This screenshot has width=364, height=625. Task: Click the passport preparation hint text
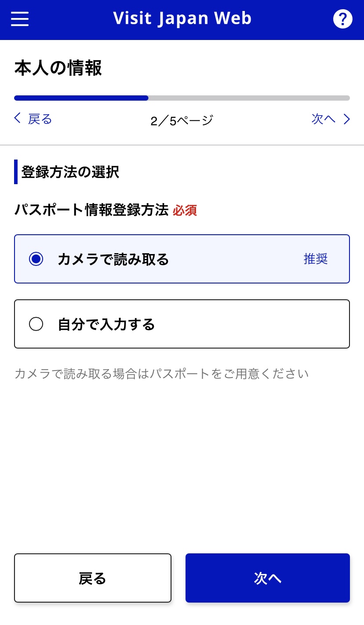pos(161,374)
